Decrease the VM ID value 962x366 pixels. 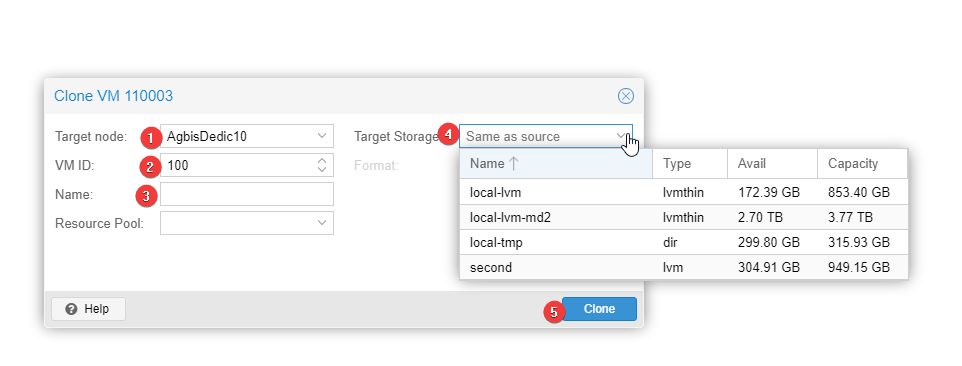tap(322, 170)
